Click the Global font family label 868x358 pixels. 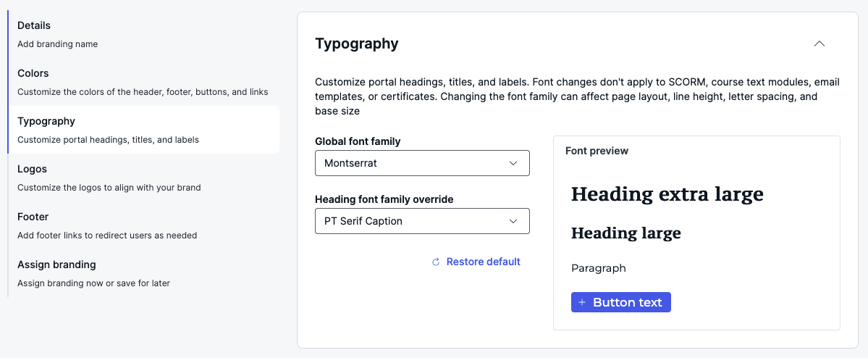click(x=358, y=141)
